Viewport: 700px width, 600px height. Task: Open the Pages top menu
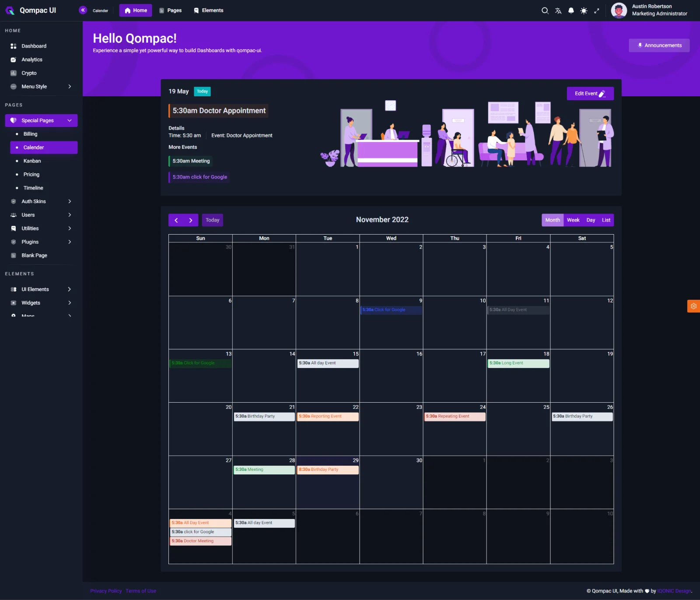[170, 11]
